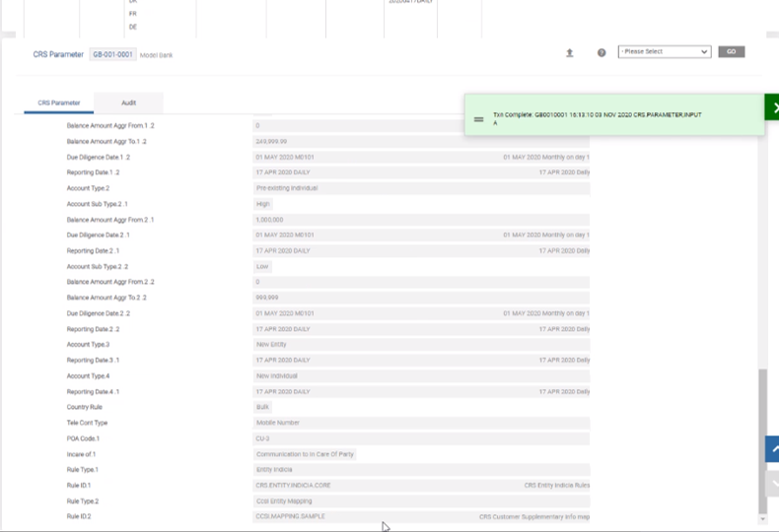This screenshot has width=779, height=532.
Task: Click the Due Diligence Date.2.2 value
Action: click(421, 313)
